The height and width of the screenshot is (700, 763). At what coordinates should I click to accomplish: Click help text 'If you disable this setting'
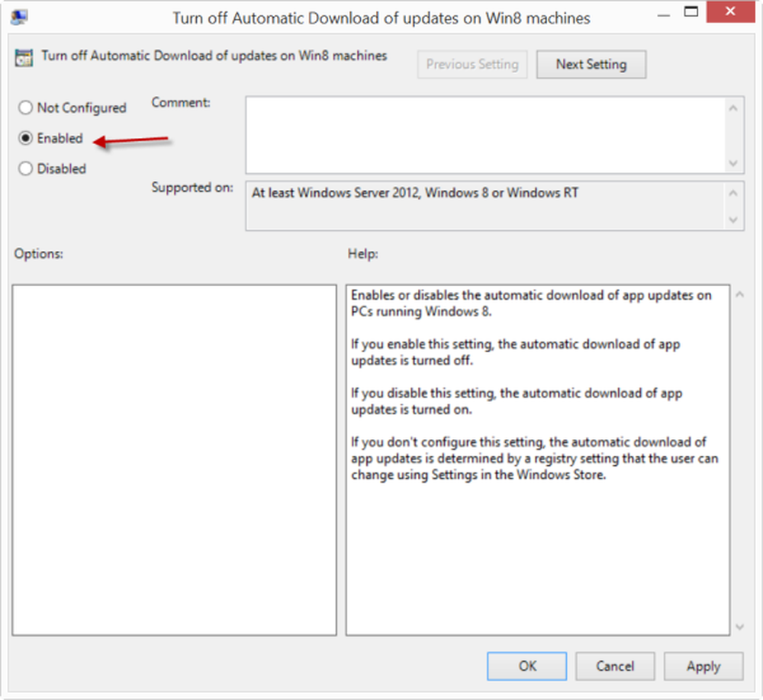(423, 393)
